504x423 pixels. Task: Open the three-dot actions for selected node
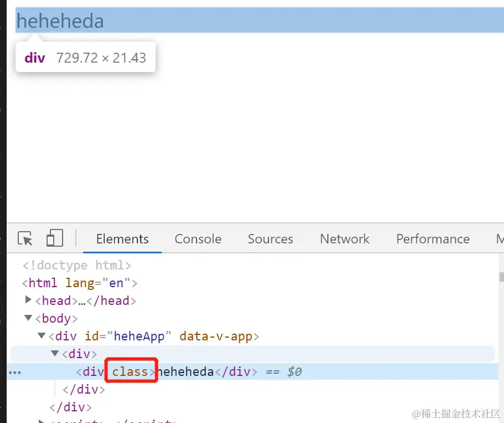[15, 373]
